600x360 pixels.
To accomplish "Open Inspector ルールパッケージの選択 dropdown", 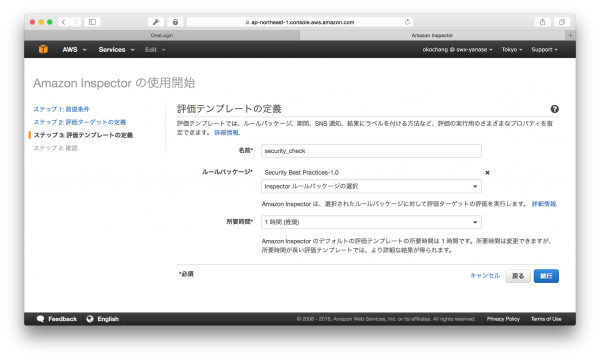I will pos(371,186).
